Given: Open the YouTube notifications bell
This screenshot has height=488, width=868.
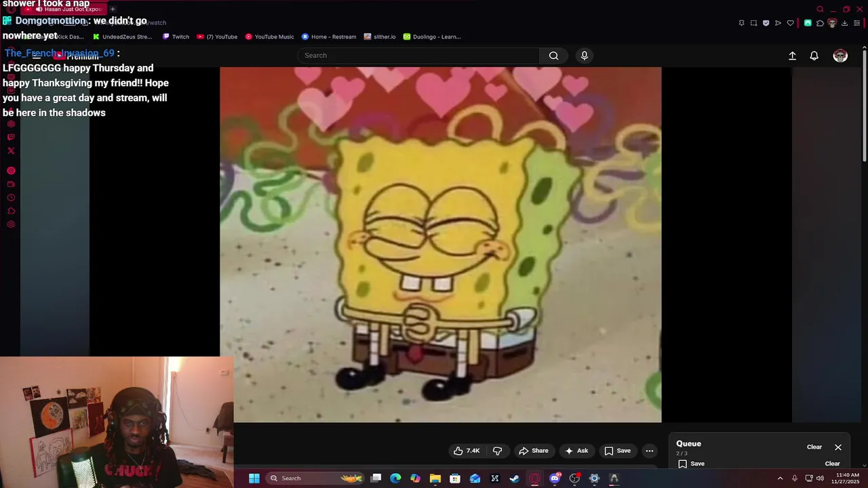Looking at the screenshot, I should tap(814, 56).
